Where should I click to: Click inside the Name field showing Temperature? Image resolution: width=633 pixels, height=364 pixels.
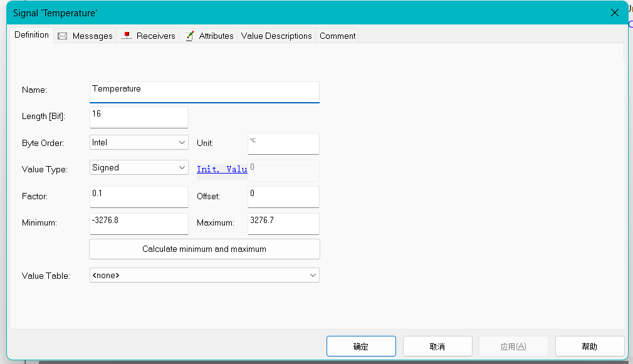point(204,91)
